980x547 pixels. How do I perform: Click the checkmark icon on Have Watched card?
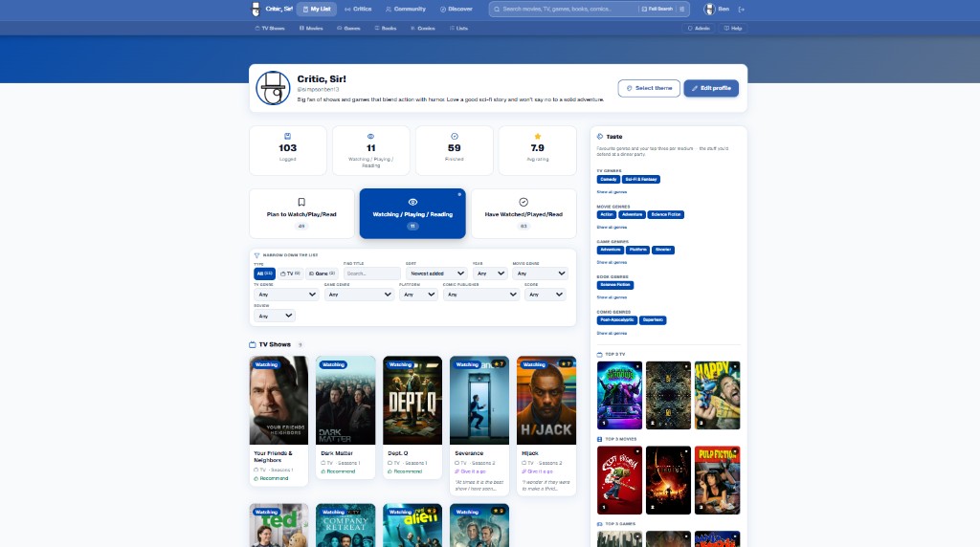coord(523,202)
